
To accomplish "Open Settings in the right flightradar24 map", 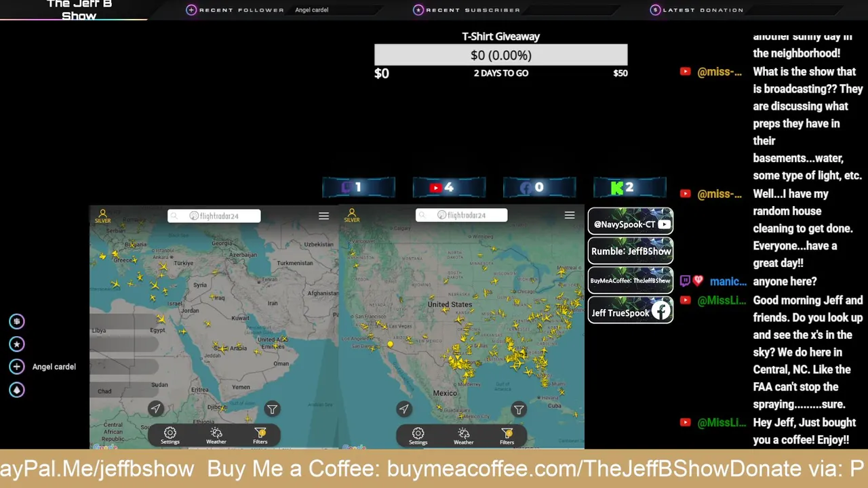I will [x=418, y=435].
